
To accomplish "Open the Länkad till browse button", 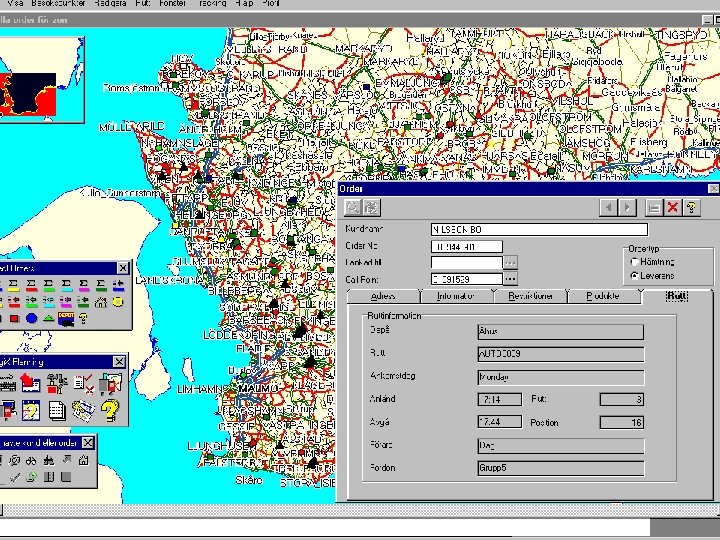I will pyautogui.click(x=510, y=263).
